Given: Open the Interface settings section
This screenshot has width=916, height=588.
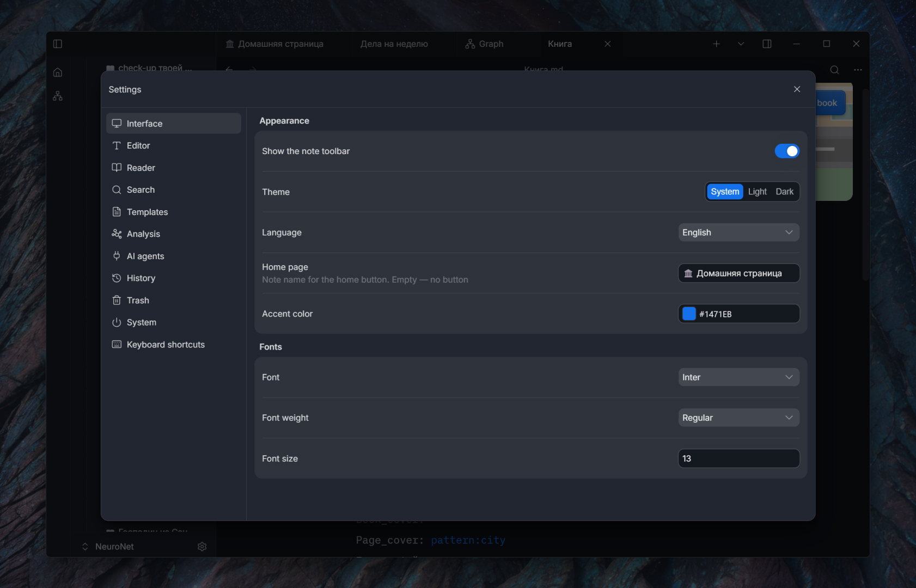Looking at the screenshot, I should tap(174, 124).
